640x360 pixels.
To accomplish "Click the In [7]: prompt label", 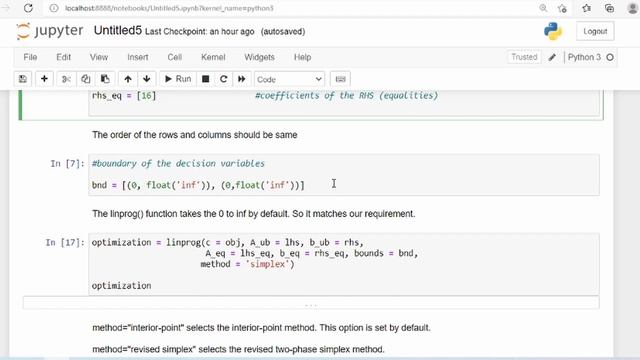I will (67, 164).
